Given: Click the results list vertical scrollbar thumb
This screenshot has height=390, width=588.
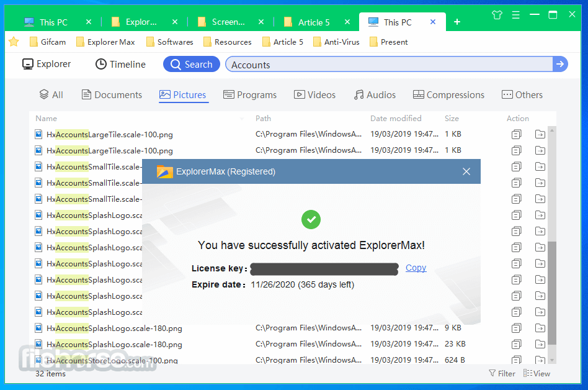Looking at the screenshot, I should tap(551, 292).
